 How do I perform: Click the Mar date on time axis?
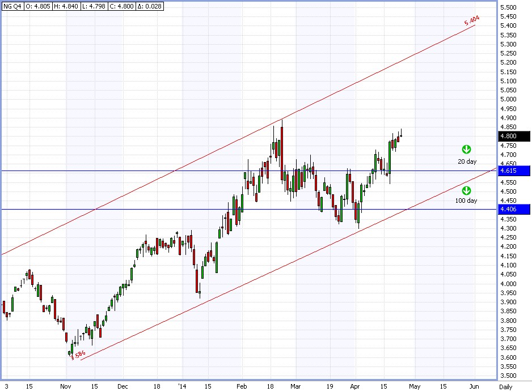tap(295, 386)
